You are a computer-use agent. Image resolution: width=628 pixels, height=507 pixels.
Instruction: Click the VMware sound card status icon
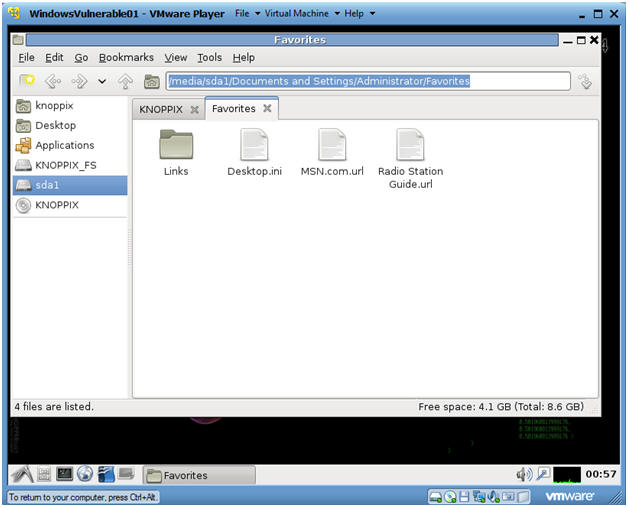[493, 497]
